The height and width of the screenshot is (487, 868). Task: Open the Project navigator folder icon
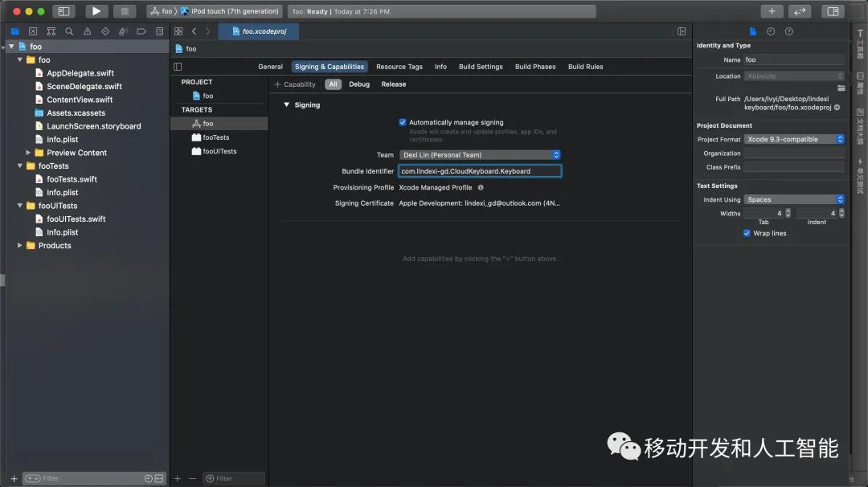(x=15, y=31)
